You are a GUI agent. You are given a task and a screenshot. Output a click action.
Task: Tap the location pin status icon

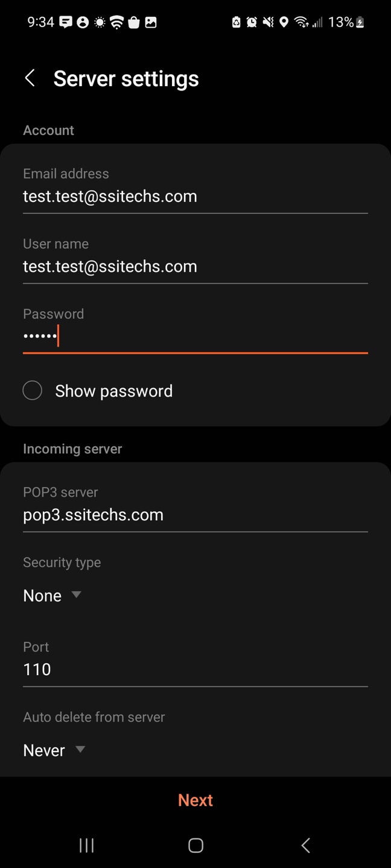(x=284, y=22)
